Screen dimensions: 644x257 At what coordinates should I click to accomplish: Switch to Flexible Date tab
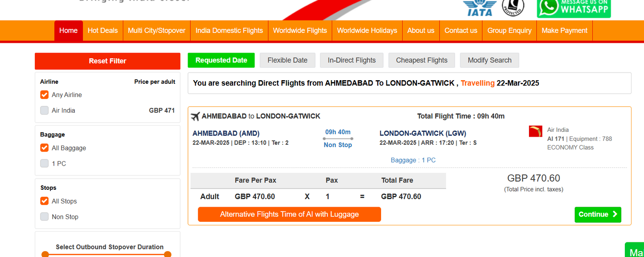point(287,60)
